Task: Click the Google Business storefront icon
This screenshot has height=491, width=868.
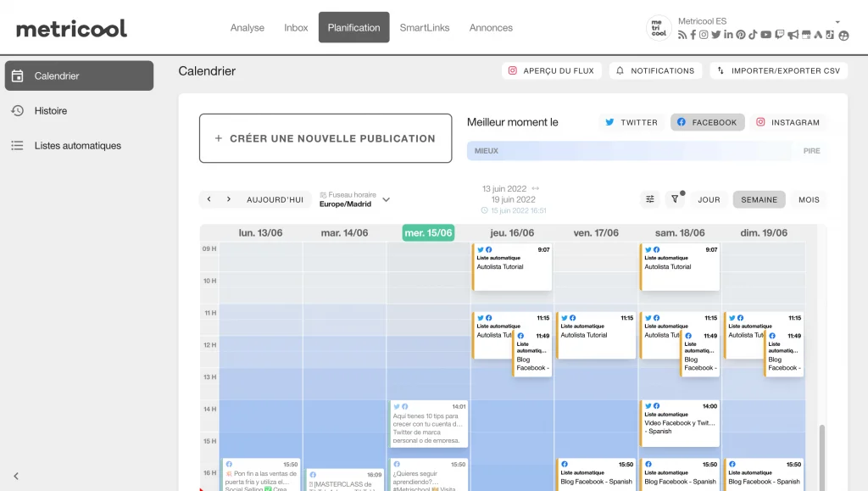Action: (806, 35)
